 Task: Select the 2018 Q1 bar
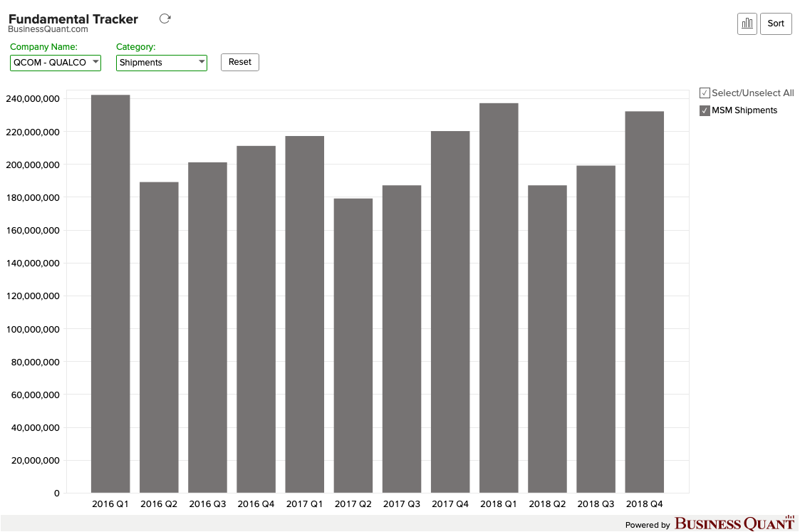499,298
